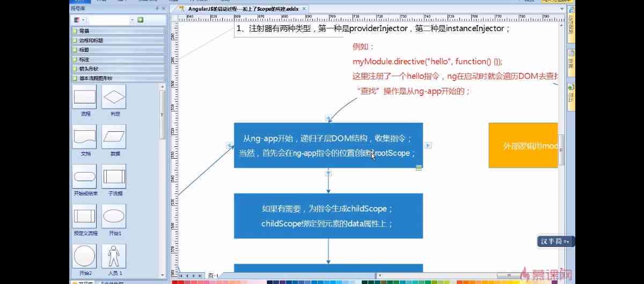Click the right quick-connect arrow on selected box

click(x=428, y=145)
